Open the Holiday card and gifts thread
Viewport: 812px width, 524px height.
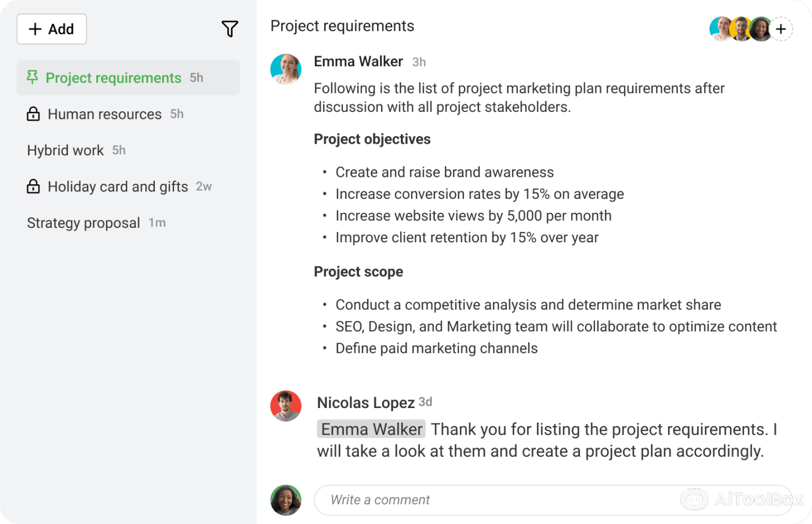[x=118, y=186]
